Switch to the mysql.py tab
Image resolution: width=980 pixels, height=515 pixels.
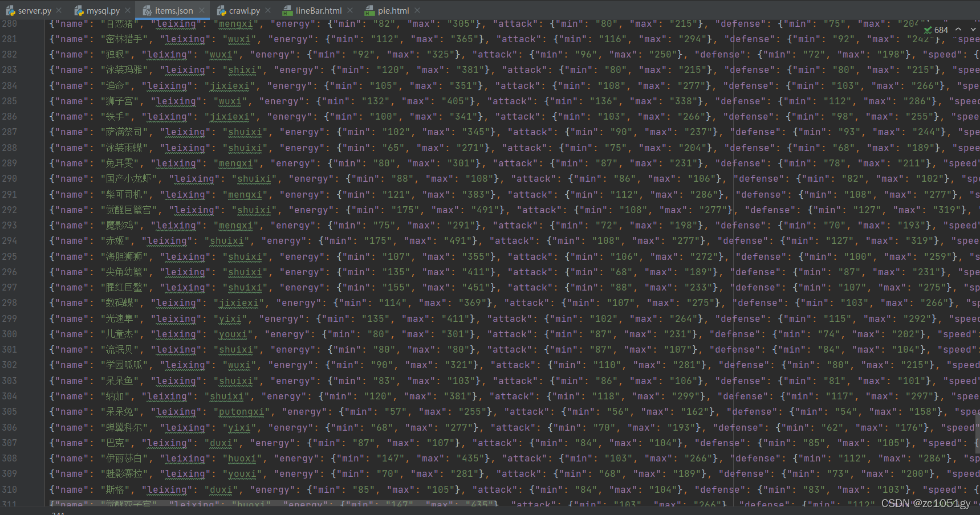point(103,10)
